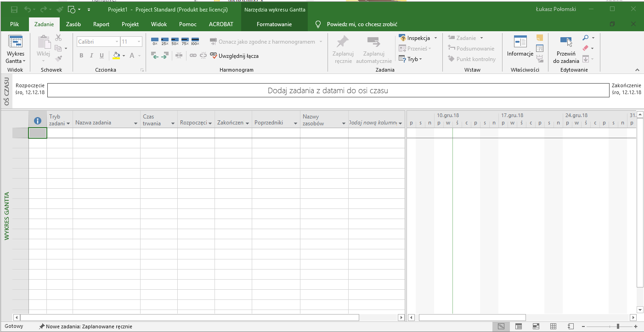Click the yellow task notes icon
The width and height of the screenshot is (644, 332).
(540, 38)
